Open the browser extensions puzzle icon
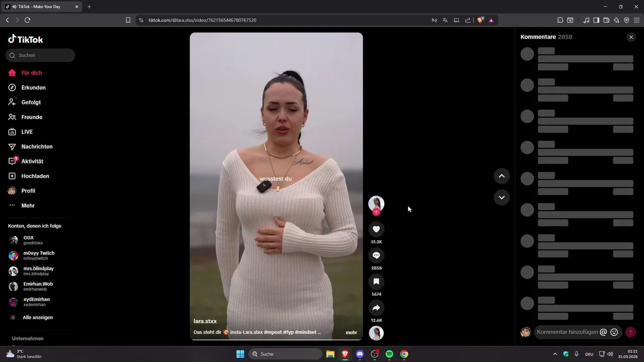 (560, 20)
